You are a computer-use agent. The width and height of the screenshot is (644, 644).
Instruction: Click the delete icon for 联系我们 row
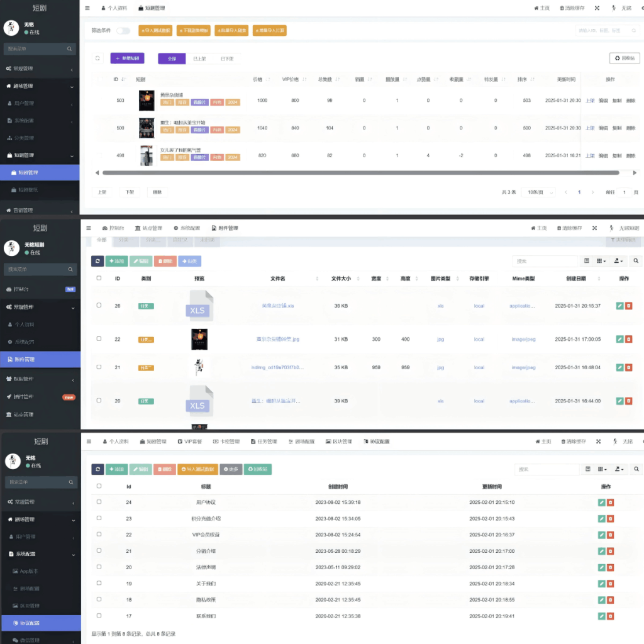610,616
